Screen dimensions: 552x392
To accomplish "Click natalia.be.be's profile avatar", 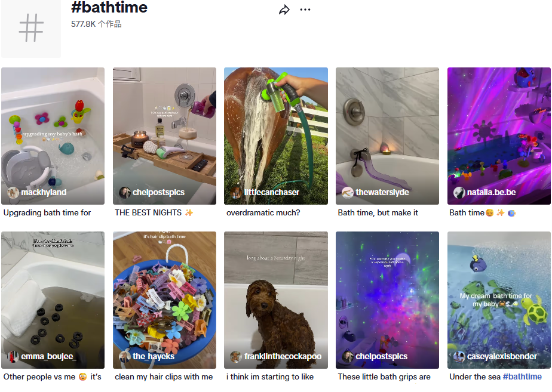I will 459,193.
